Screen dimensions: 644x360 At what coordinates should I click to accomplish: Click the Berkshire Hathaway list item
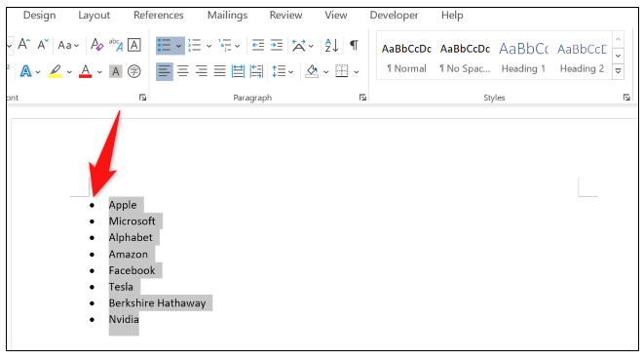coord(157,303)
